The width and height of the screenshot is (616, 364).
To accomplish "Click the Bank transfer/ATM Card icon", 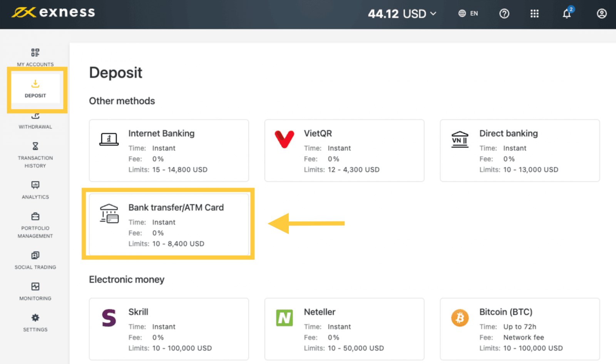I will pos(109,214).
